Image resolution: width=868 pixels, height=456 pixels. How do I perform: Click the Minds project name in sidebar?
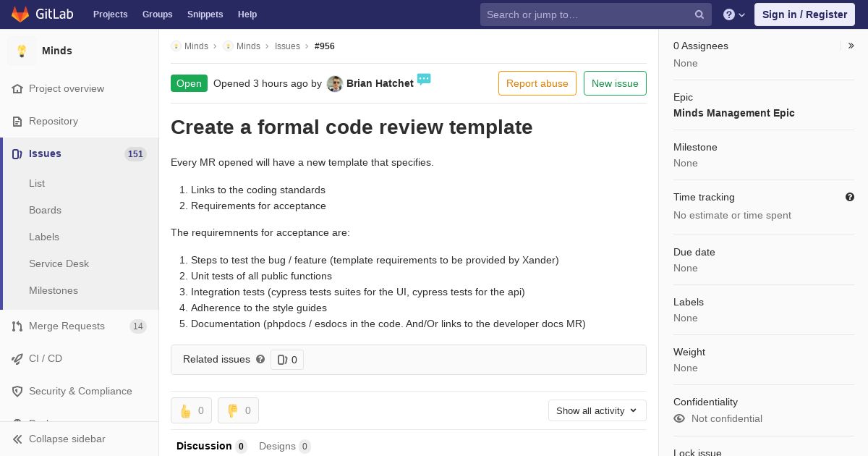(57, 51)
